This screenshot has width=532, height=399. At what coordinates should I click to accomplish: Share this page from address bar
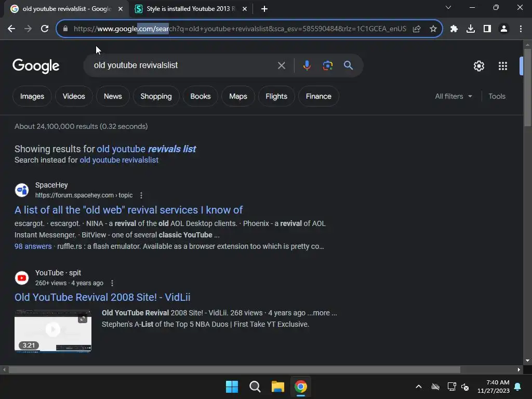tap(417, 29)
